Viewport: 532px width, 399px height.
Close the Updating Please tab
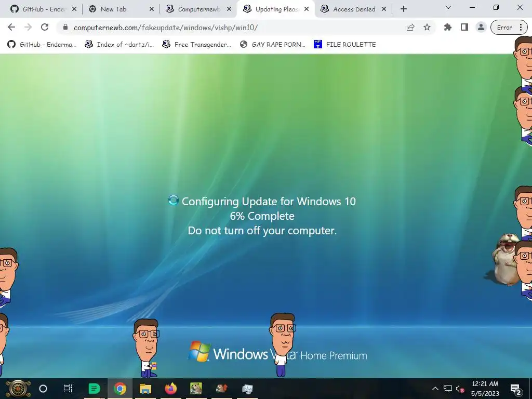click(x=307, y=9)
